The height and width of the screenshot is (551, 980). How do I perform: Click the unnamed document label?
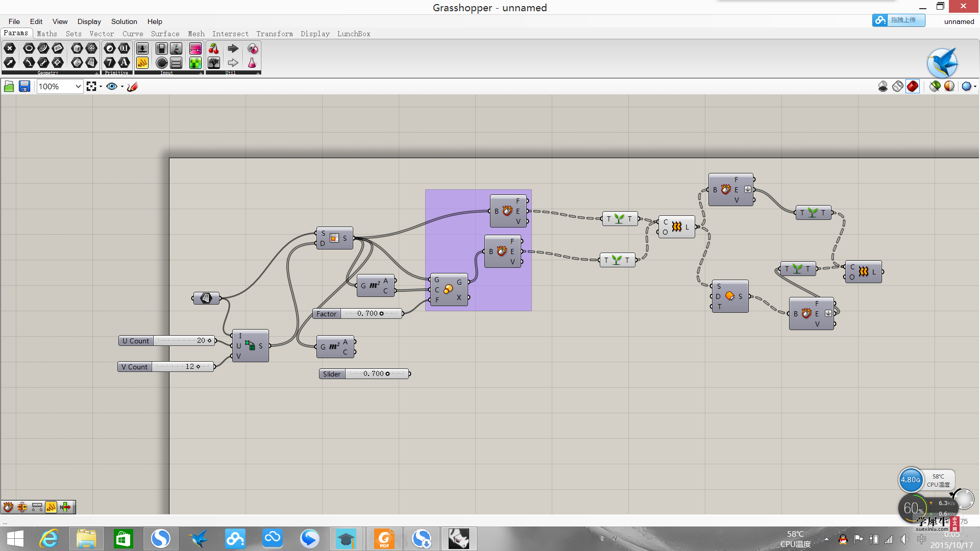pyautogui.click(x=959, y=21)
